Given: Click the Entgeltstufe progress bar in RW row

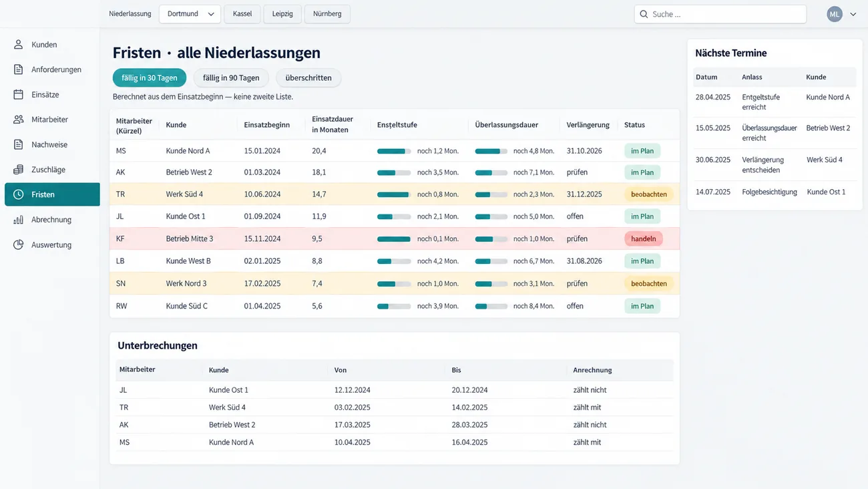Looking at the screenshot, I should [394, 307].
